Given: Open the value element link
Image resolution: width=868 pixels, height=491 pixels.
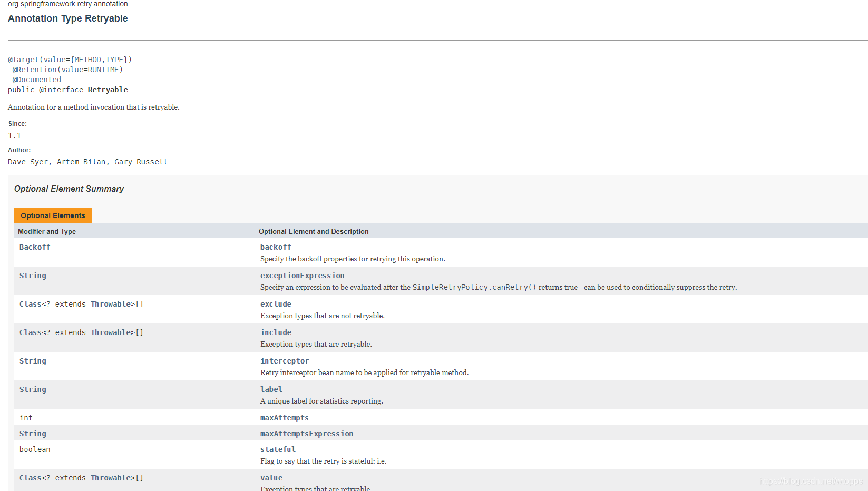Looking at the screenshot, I should pos(271,478).
